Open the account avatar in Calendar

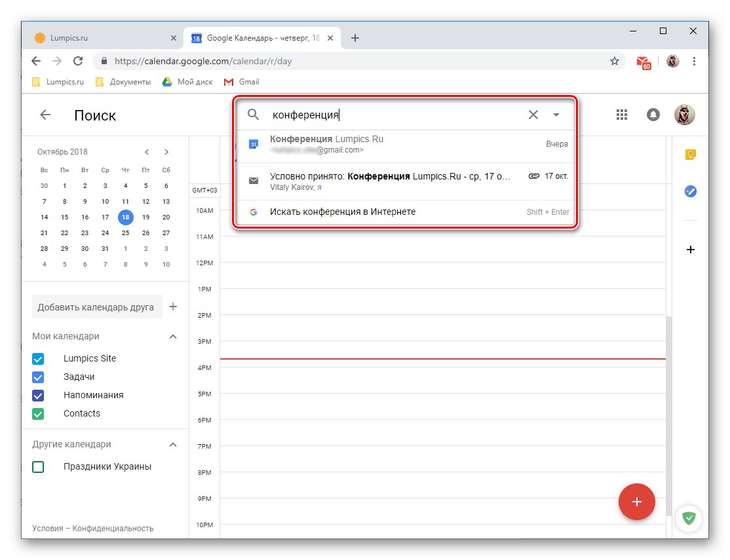pyautogui.click(x=684, y=114)
